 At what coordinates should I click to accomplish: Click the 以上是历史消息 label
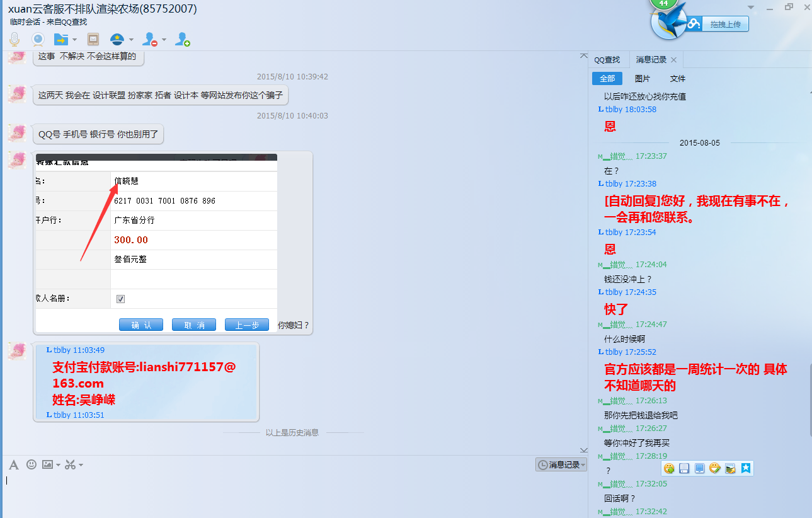pyautogui.click(x=292, y=433)
